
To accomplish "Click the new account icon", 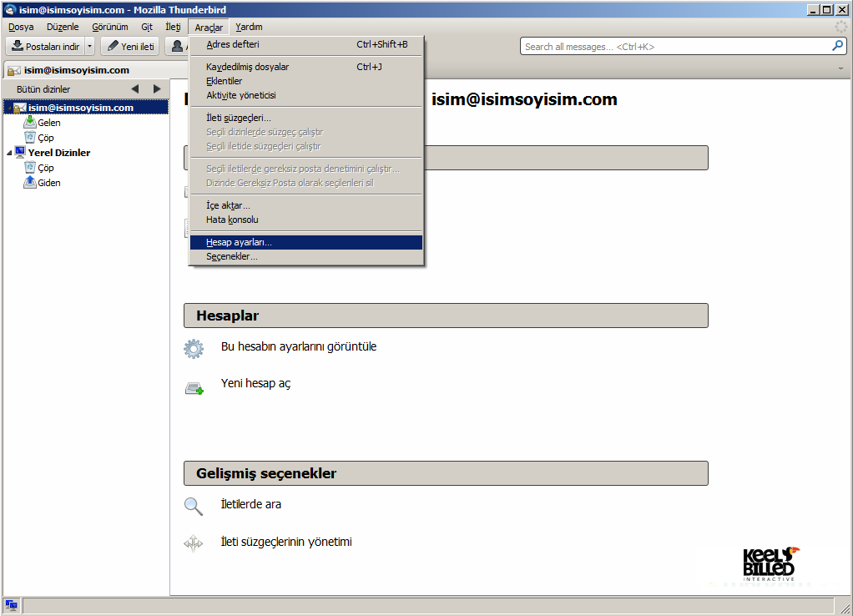I will 194,388.
